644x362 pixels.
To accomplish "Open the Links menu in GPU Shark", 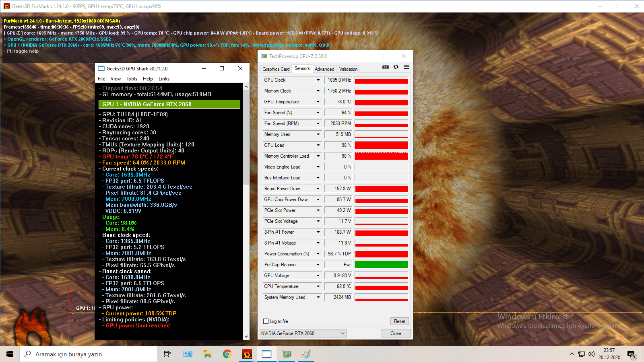I will [x=164, y=79].
